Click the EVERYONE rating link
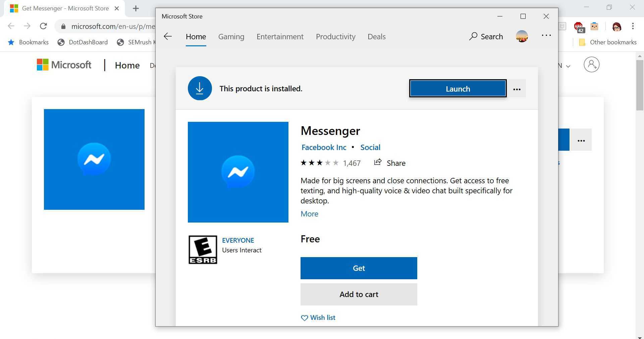 [x=238, y=240]
